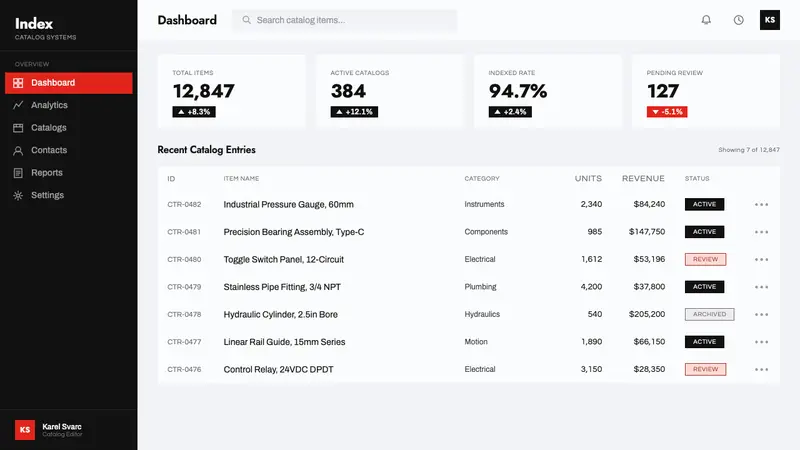Select Hydraulic Cylinder, 2.5in Bore item name
This screenshot has width=800, height=450.
281,315
